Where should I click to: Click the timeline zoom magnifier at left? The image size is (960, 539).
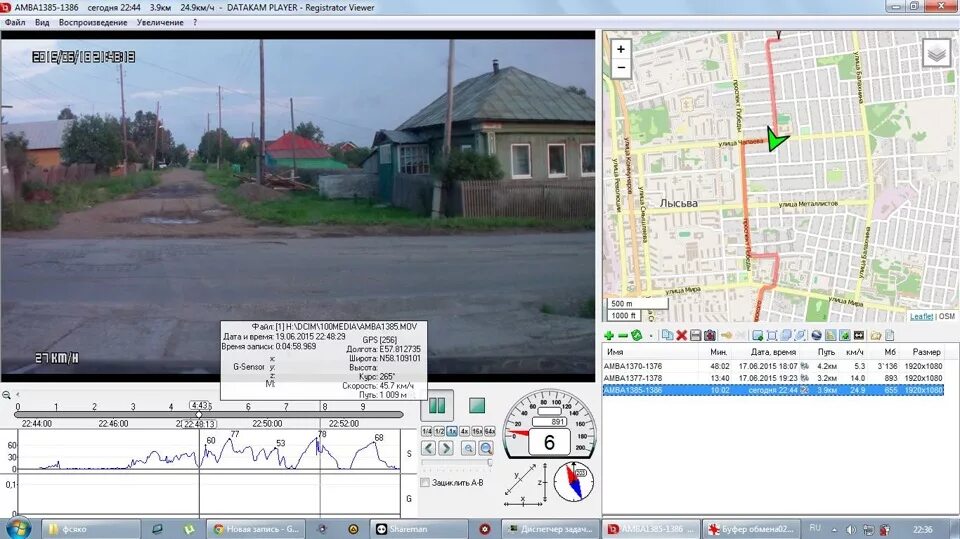(x=7, y=395)
